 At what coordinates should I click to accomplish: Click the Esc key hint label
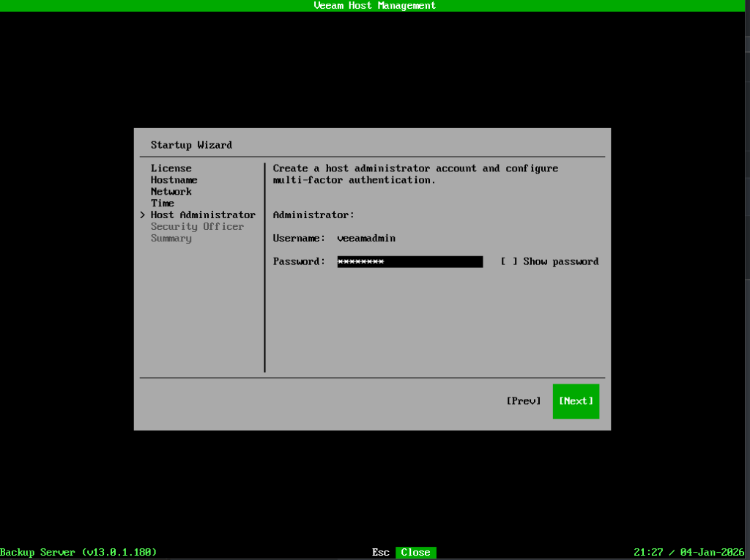point(380,553)
